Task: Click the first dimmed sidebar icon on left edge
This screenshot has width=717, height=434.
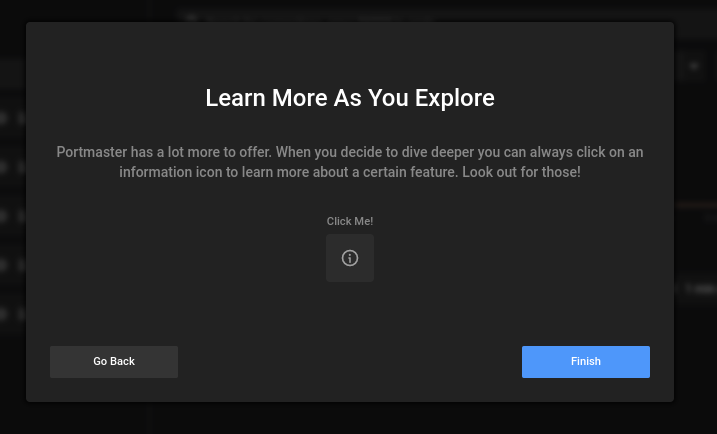Action: coord(4,118)
